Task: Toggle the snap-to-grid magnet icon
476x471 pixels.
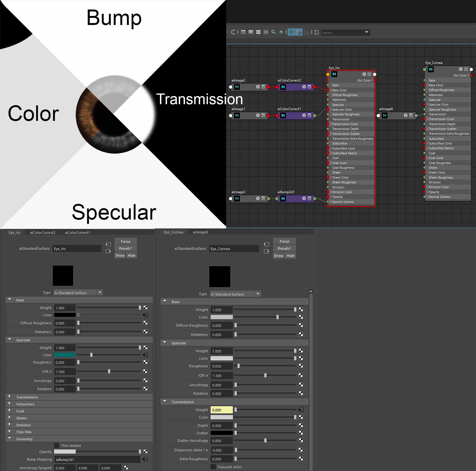Action: coord(299,32)
